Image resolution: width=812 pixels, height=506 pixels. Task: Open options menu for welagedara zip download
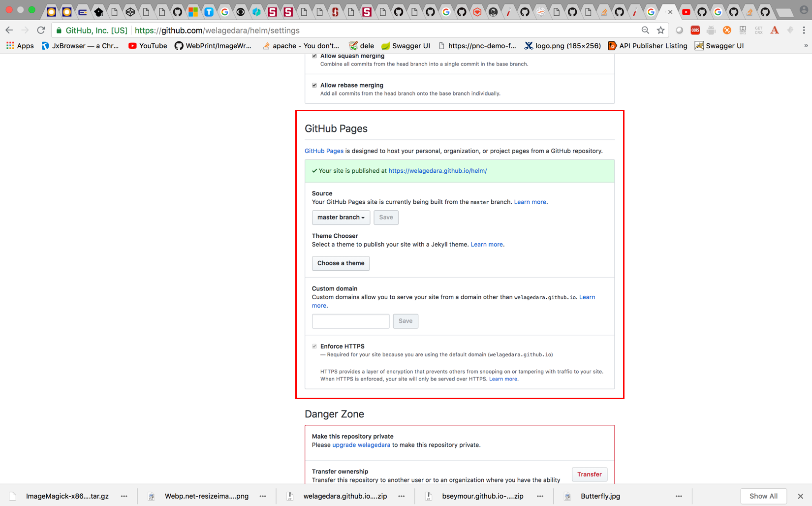tap(402, 496)
